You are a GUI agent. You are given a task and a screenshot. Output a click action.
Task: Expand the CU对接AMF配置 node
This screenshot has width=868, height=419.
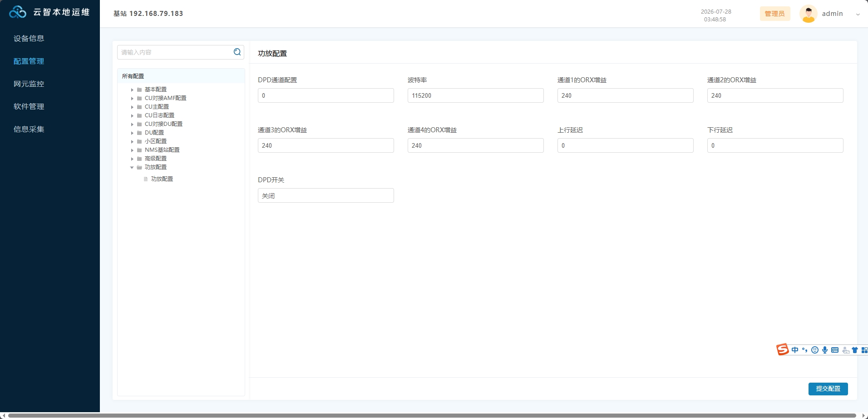pyautogui.click(x=132, y=98)
